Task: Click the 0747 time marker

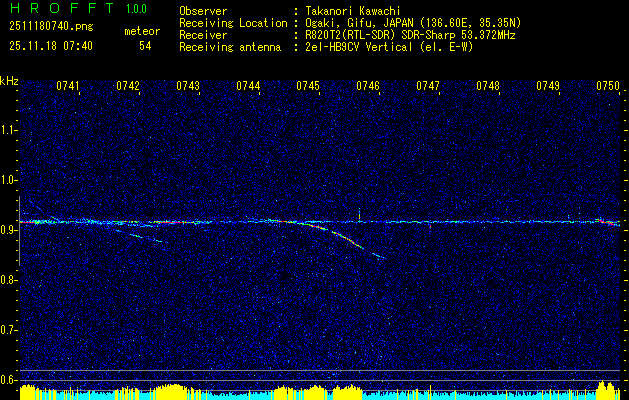Action: pos(428,86)
